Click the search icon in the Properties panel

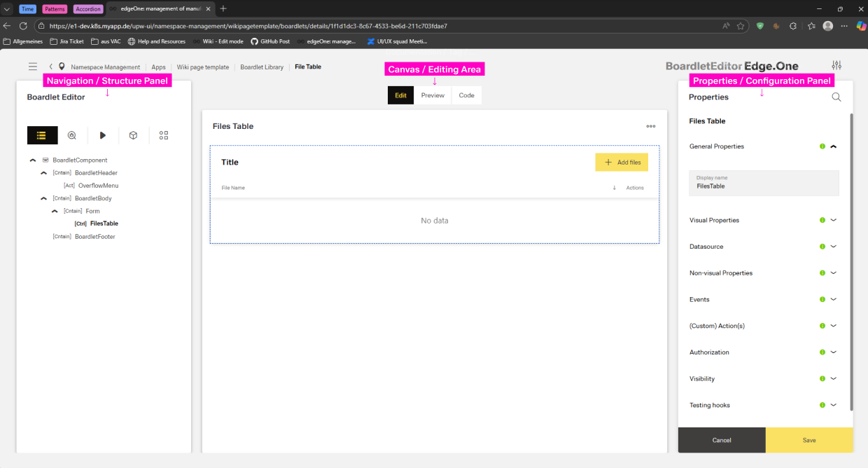pyautogui.click(x=836, y=97)
